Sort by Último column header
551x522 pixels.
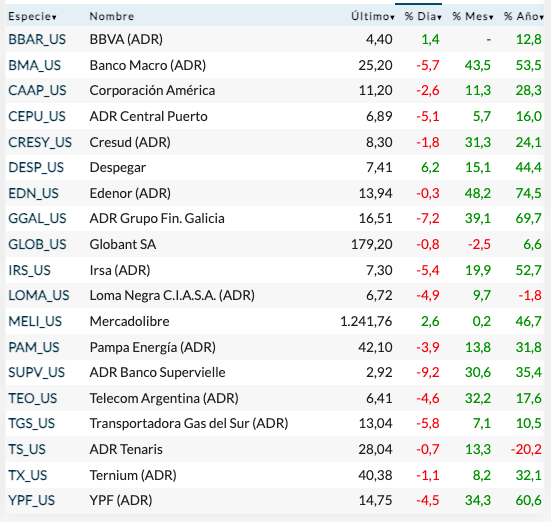[x=372, y=16]
